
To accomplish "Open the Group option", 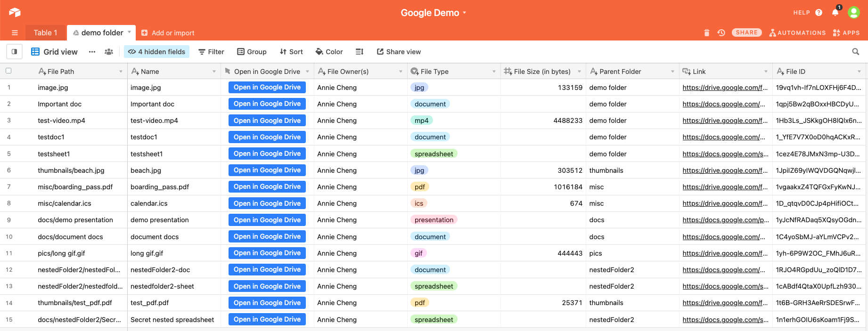I will tap(252, 52).
